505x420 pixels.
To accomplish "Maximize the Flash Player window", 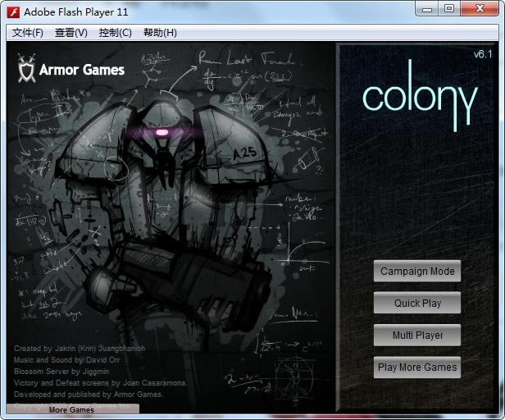I will (448, 9).
